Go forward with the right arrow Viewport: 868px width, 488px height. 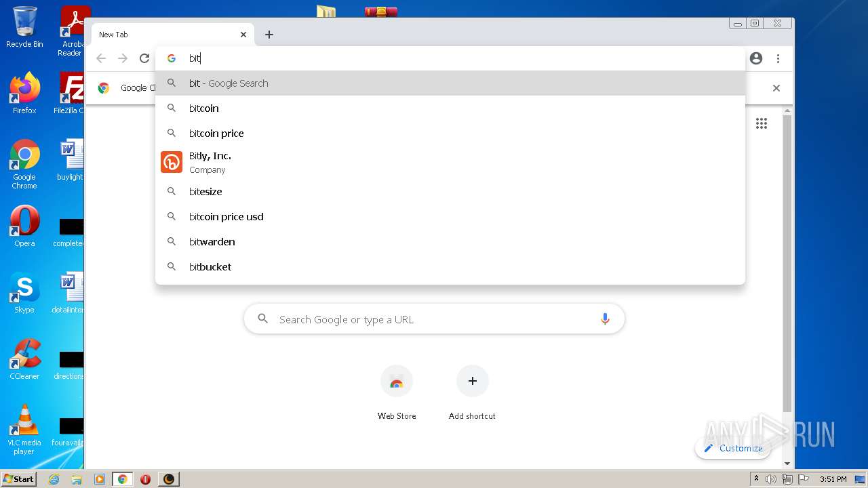123,58
